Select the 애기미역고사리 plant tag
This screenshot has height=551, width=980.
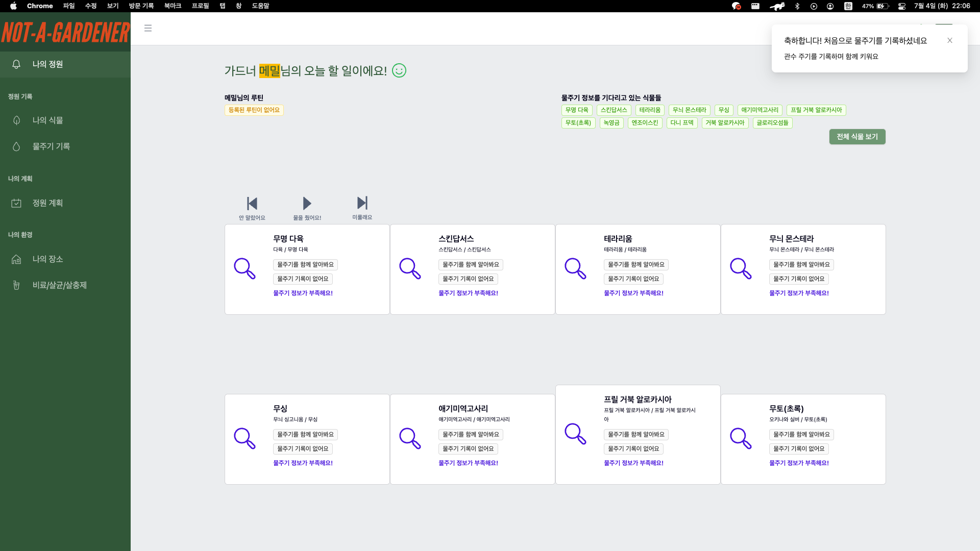(760, 110)
